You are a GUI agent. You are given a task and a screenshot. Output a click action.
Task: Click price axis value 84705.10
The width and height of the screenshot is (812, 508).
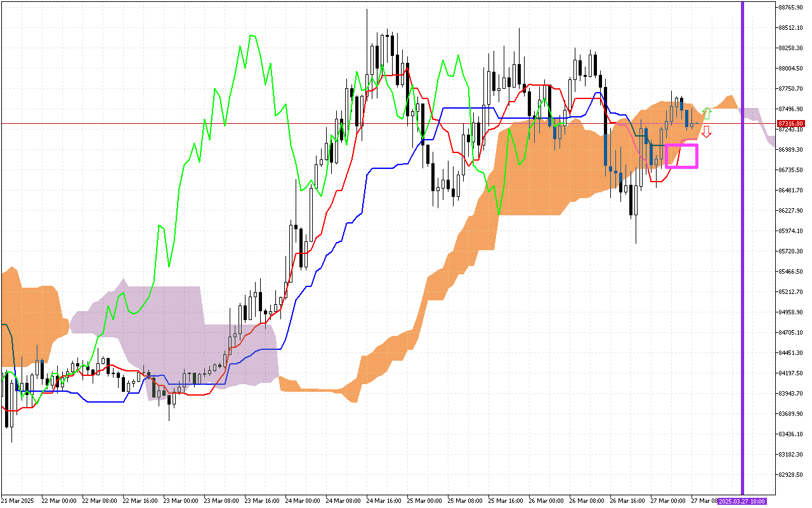coord(790,333)
